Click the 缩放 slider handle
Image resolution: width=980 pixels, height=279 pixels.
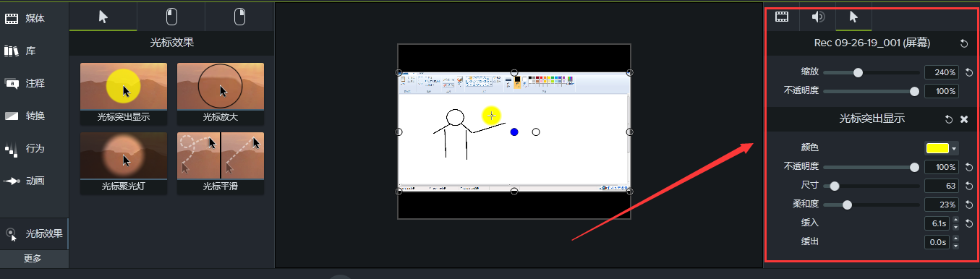coord(858,72)
